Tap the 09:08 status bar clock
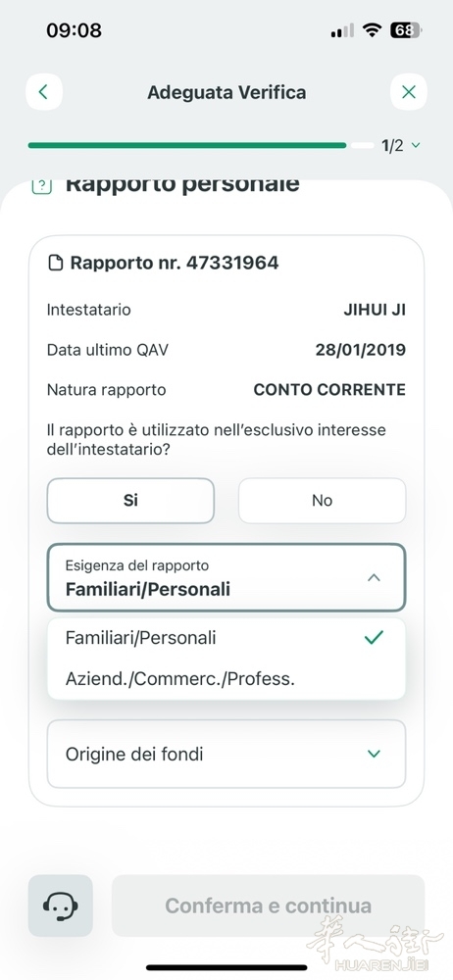The height and width of the screenshot is (980, 453). [74, 30]
